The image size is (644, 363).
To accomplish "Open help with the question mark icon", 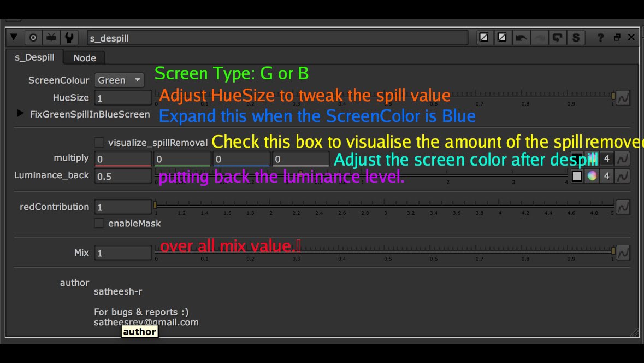I will 601,38.
